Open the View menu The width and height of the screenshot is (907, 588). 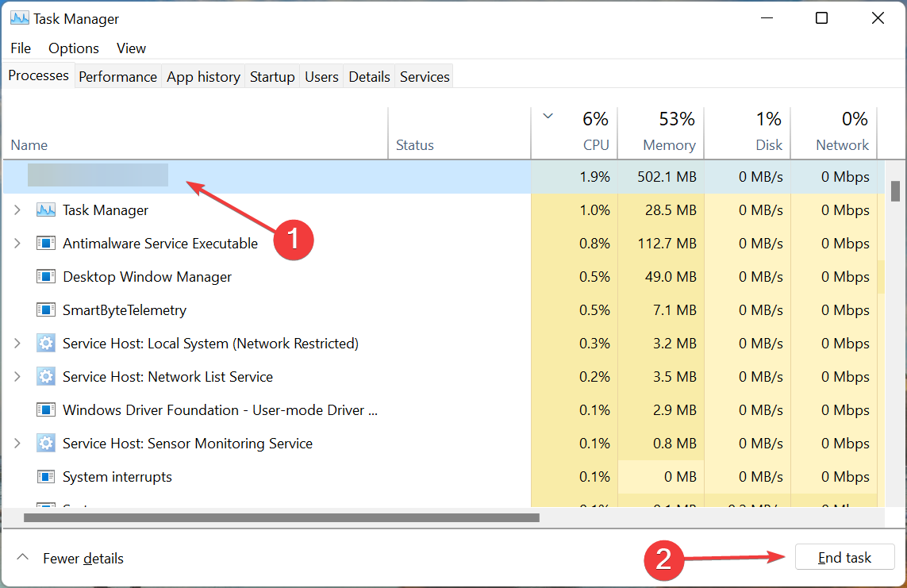131,48
